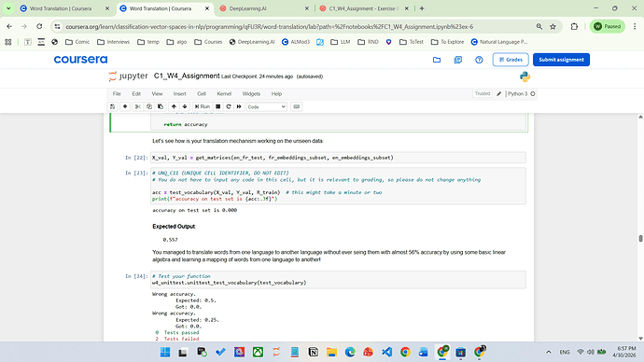Restart the kernel using the refresh icon
Viewport: 644px width, 362px height.
click(229, 106)
